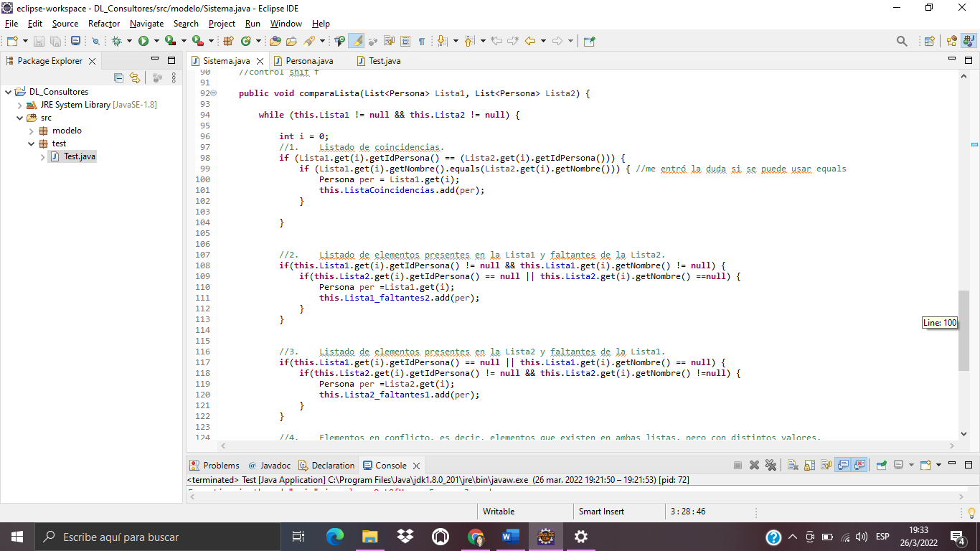
Task: Close the Sistema.java editor tab
Action: coord(259,61)
